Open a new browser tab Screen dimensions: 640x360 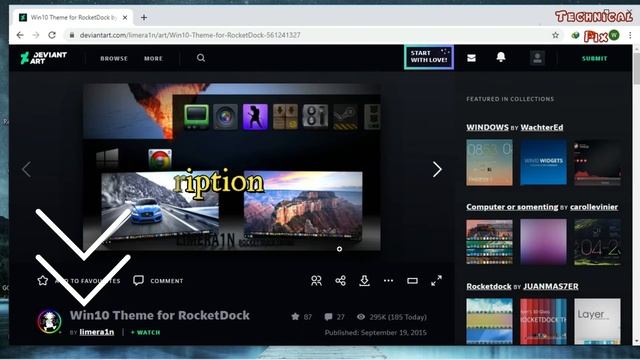(144, 18)
